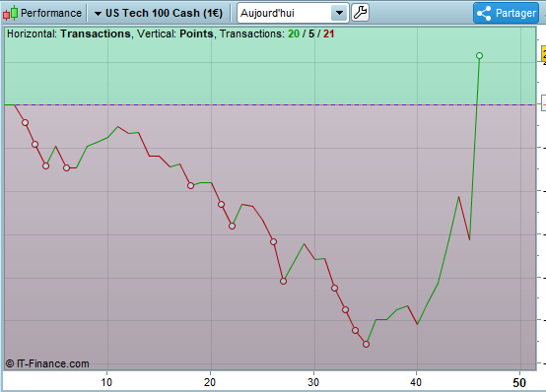Click the lowest red trough point marker
This screenshot has height=392, width=546.
click(366, 345)
